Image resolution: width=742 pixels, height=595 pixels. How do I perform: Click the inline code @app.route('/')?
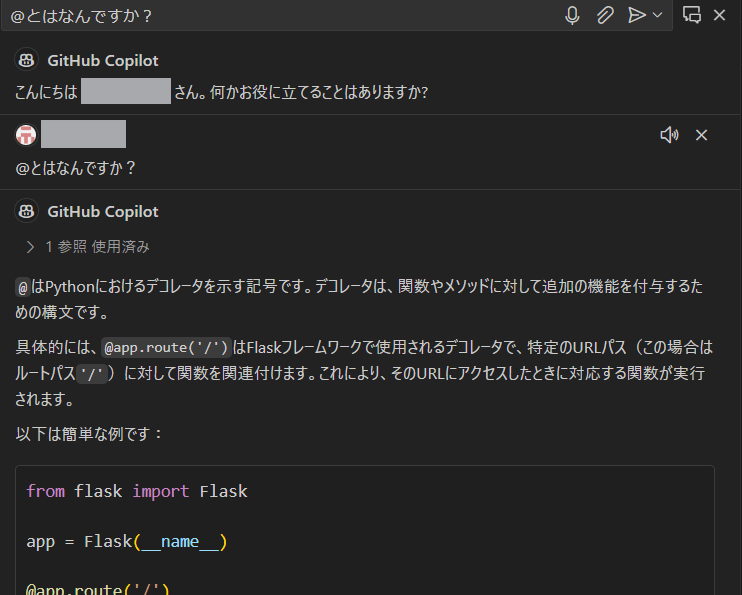(x=166, y=348)
